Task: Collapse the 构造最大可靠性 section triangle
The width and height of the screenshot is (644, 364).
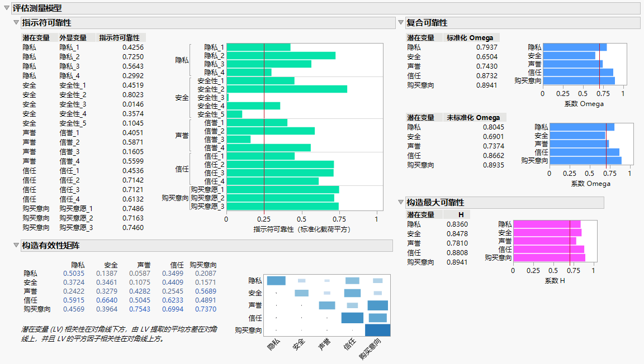Action: pyautogui.click(x=401, y=202)
